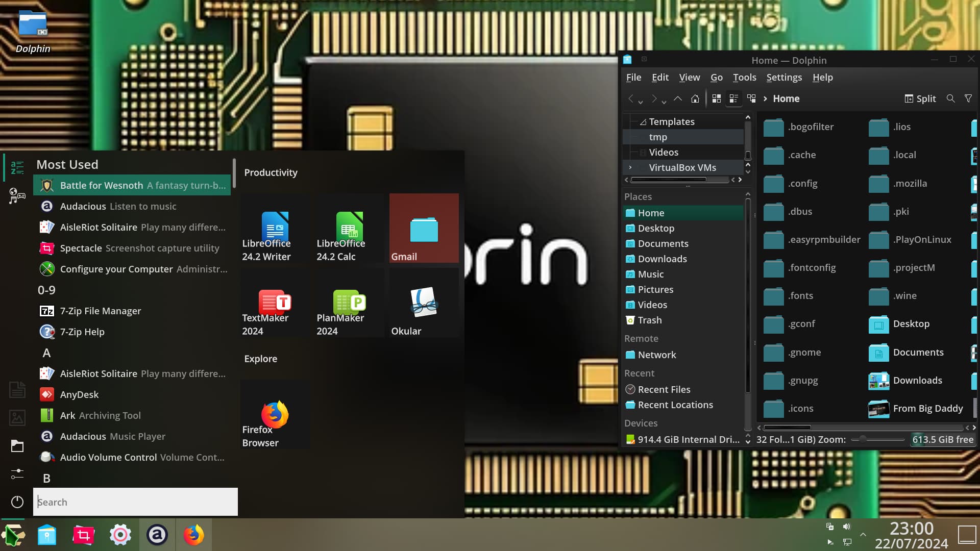980x551 pixels.
Task: Switch Dolphin to Compact view mode
Action: [734, 98]
